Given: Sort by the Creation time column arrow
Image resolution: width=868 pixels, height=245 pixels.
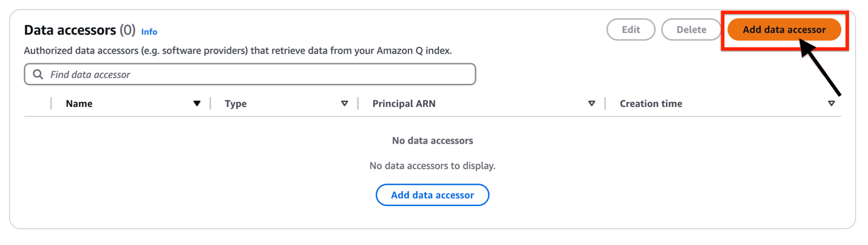Looking at the screenshot, I should pos(831,104).
